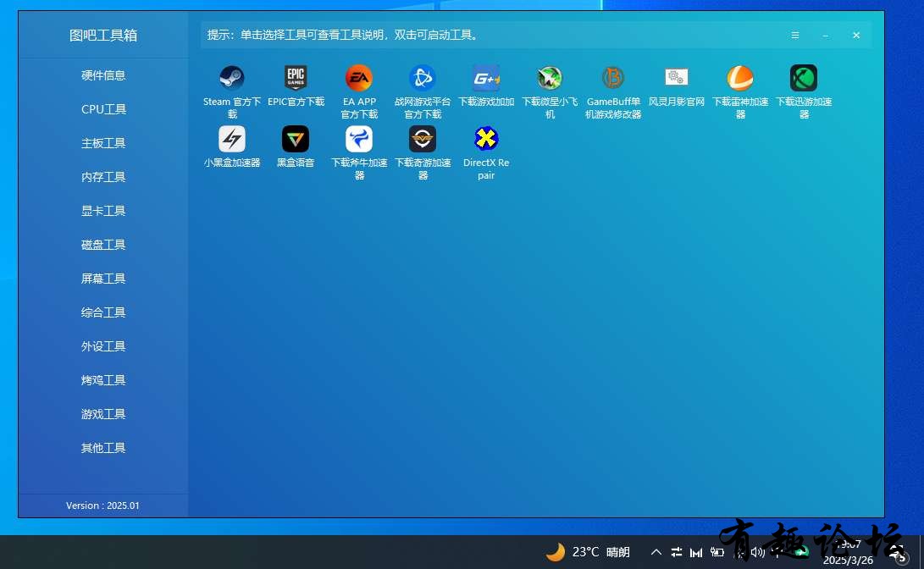Select the 下载微星小飞机 icon
This screenshot has height=569, width=924.
550,77
